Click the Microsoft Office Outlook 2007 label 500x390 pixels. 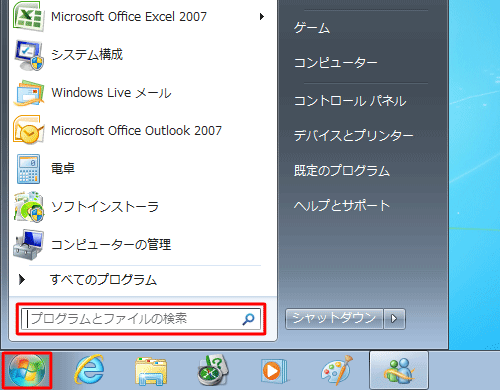click(x=136, y=130)
